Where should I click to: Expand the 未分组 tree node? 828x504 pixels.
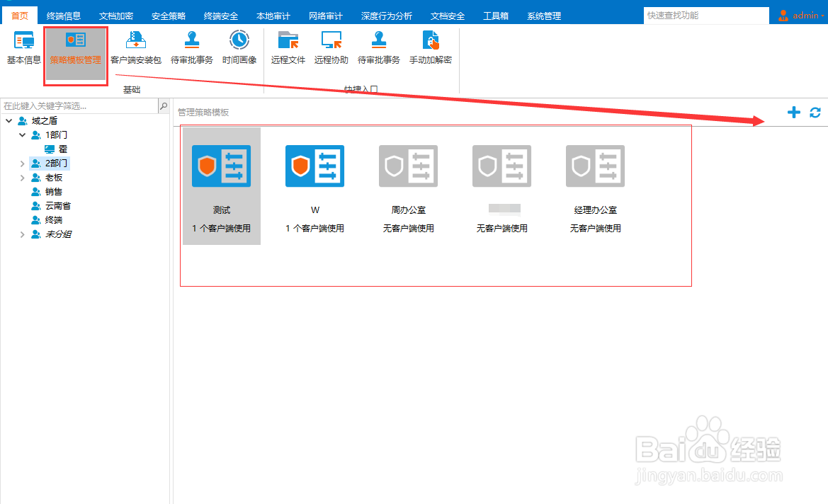(22, 234)
